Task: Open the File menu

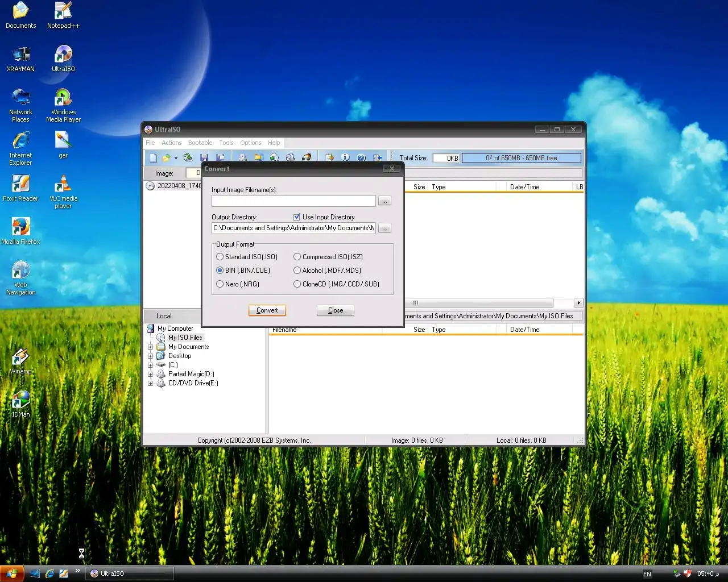Action: pyautogui.click(x=150, y=143)
